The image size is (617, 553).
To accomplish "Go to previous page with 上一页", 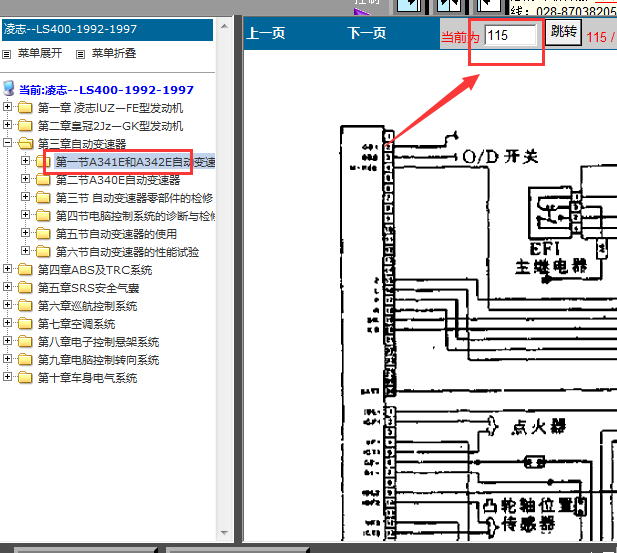I will click(266, 33).
